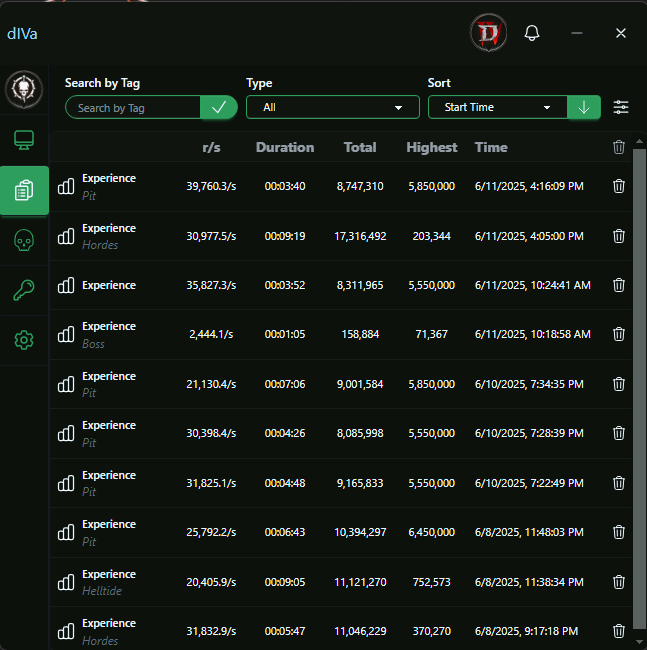
Task: Click the Total column header
Action: click(x=360, y=147)
